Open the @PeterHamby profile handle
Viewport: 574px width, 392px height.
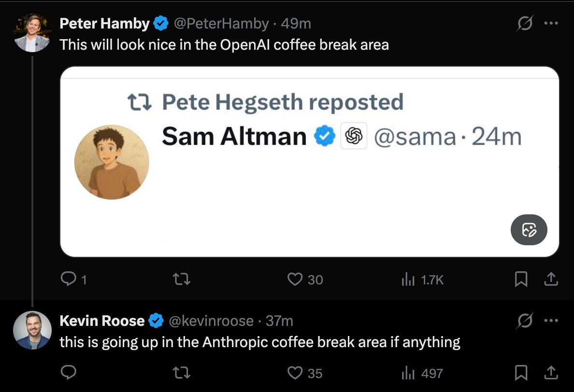tap(221, 23)
